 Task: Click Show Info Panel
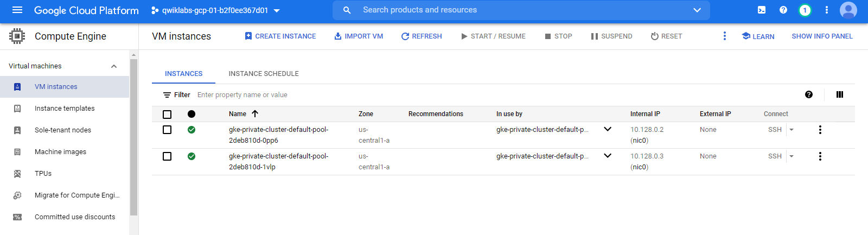(822, 36)
